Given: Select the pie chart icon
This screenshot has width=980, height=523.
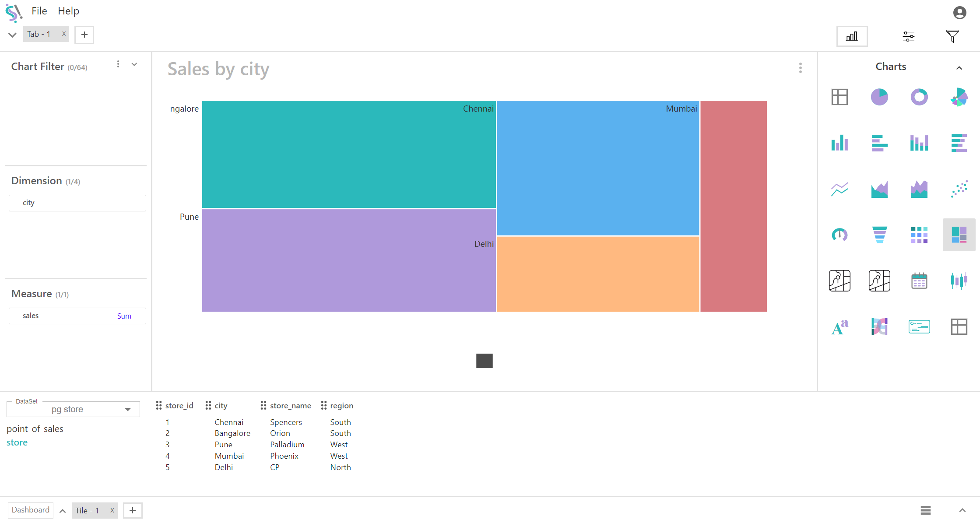Looking at the screenshot, I should [x=879, y=97].
